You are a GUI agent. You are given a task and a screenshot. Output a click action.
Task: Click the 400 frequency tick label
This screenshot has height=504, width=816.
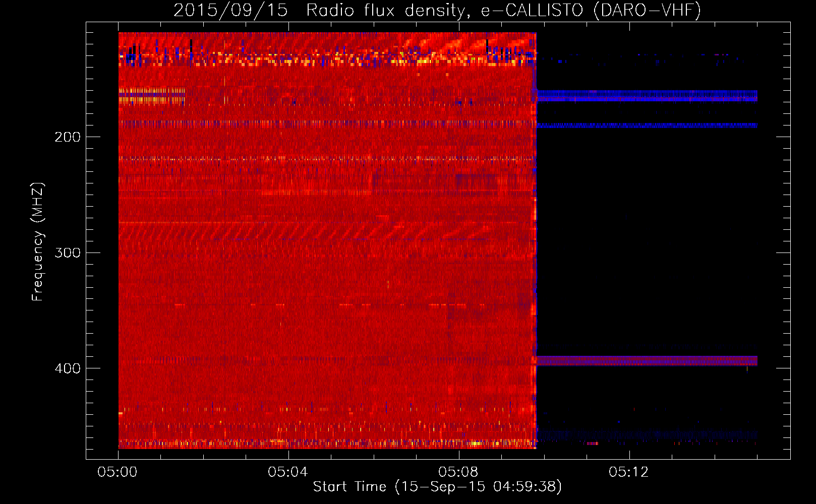point(68,368)
